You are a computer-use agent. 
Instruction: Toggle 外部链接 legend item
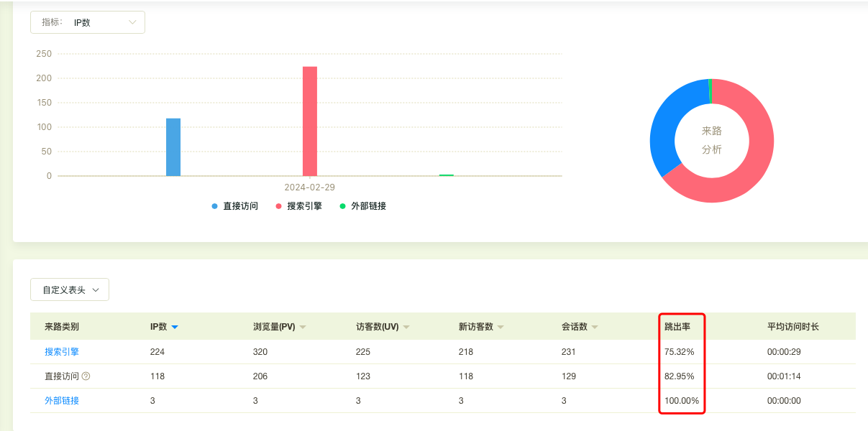(362, 206)
